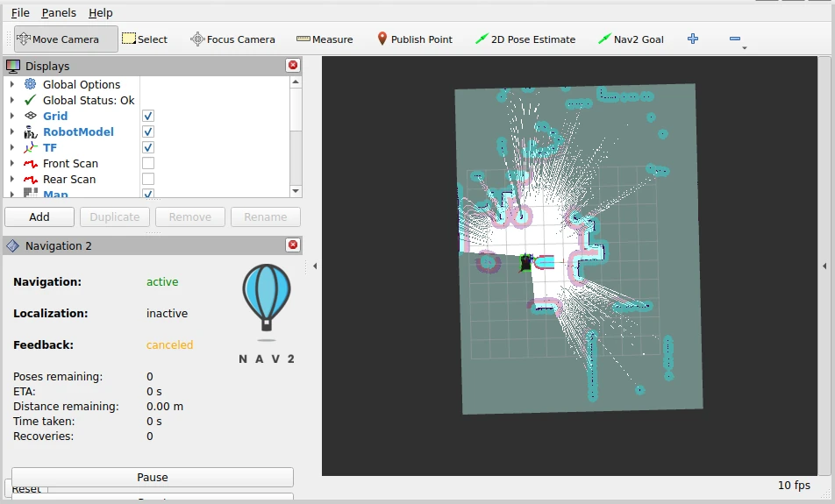Viewport: 835px width, 504px height.
Task: Click the Global Status checkmark icon
Action: (31, 100)
